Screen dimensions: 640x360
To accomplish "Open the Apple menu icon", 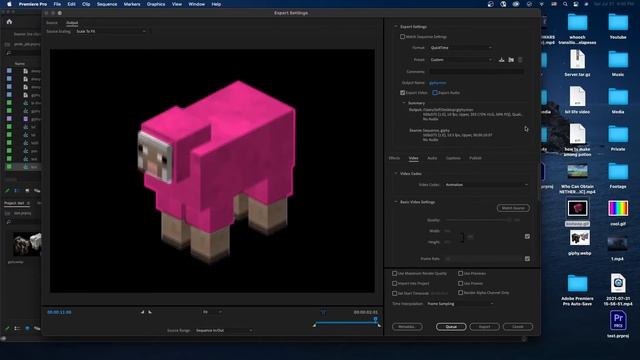I will coord(9,4).
